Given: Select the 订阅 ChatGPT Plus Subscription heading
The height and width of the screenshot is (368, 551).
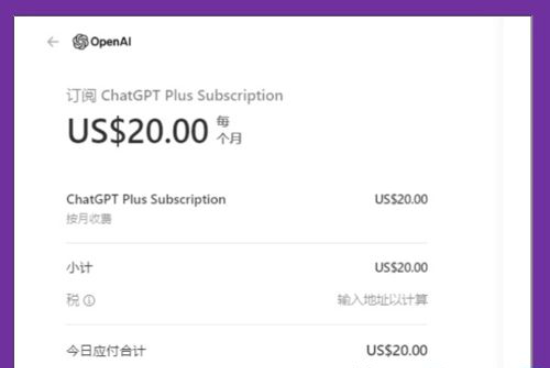Looking at the screenshot, I should pyautogui.click(x=175, y=96).
